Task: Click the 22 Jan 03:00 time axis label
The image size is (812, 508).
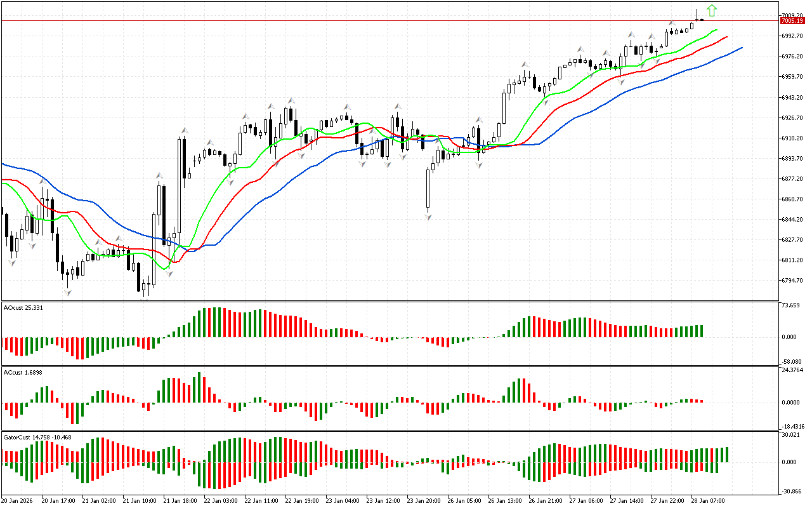Action: pyautogui.click(x=221, y=500)
